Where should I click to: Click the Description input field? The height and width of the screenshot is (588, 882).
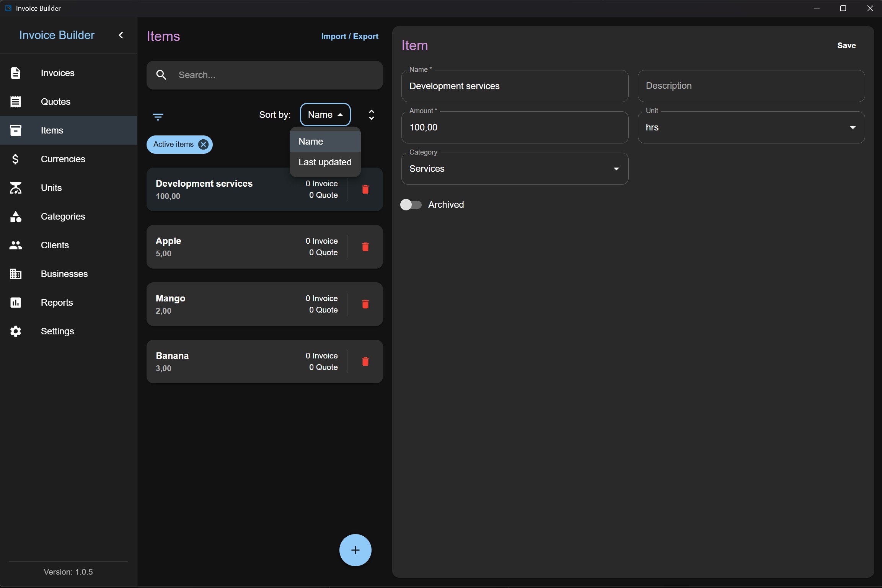click(x=751, y=86)
